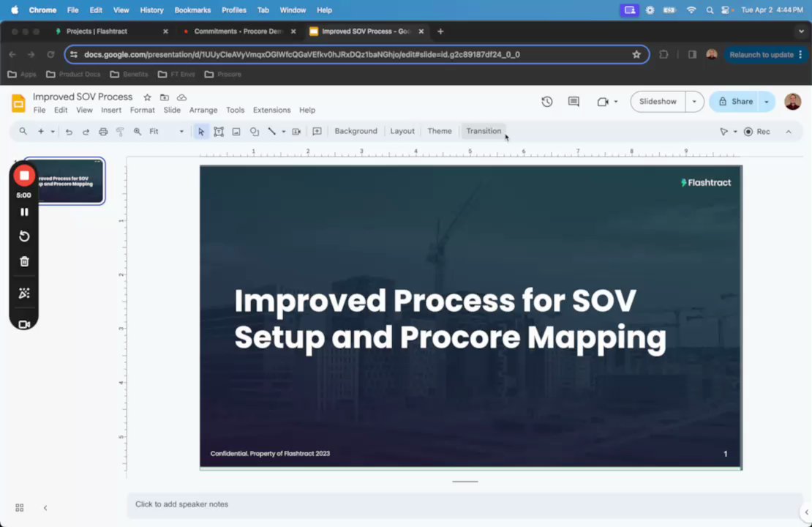Activate the paint format tool
The image size is (812, 527).
pyautogui.click(x=120, y=132)
